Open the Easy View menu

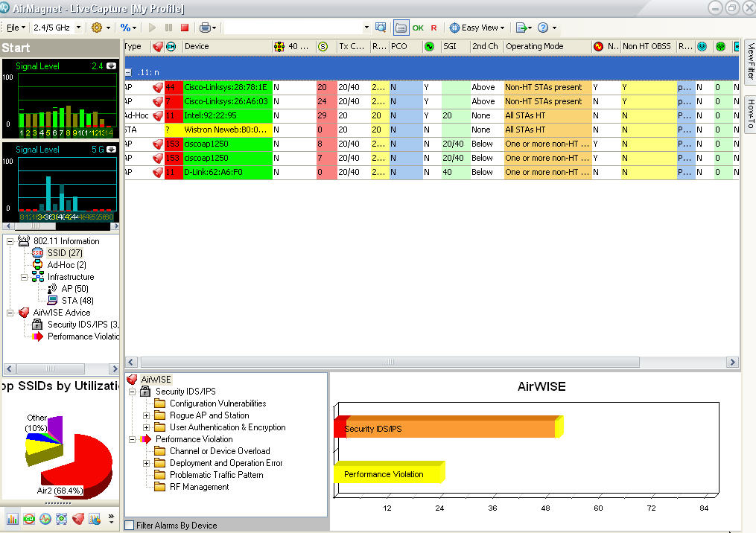click(477, 28)
